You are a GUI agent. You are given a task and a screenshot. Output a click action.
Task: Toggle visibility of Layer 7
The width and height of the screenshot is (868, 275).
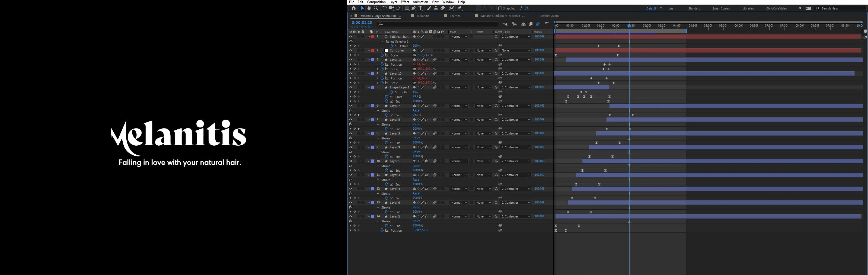[x=350, y=106]
